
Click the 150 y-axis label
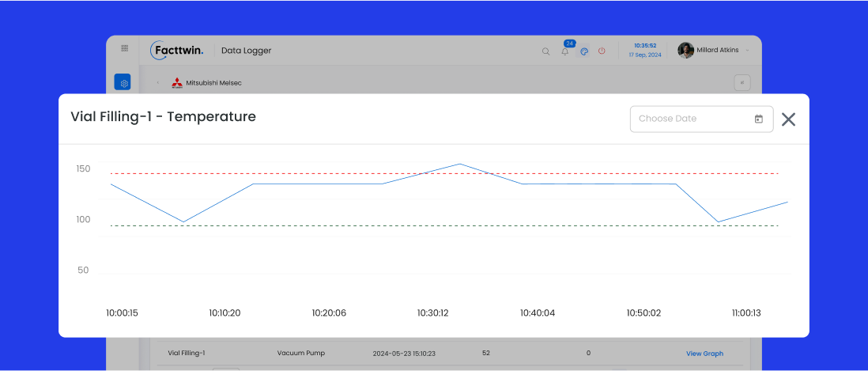coord(83,169)
